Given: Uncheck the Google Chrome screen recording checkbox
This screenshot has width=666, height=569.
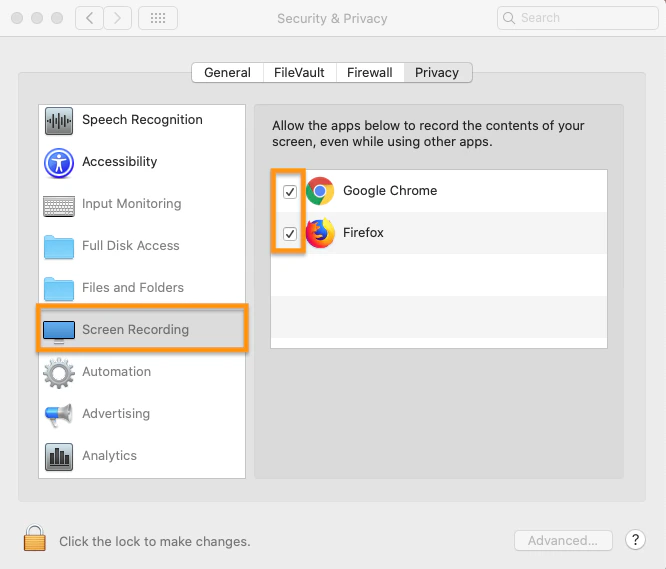Looking at the screenshot, I should (290, 192).
